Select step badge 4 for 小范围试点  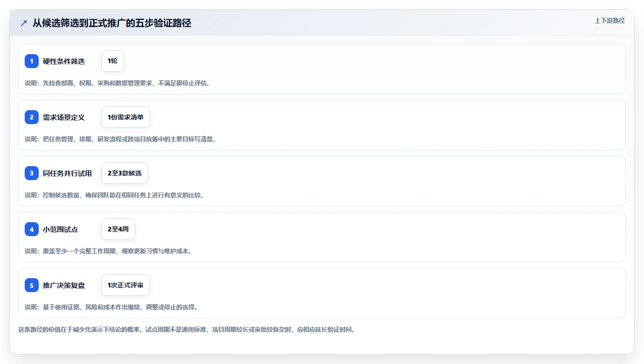click(x=32, y=229)
